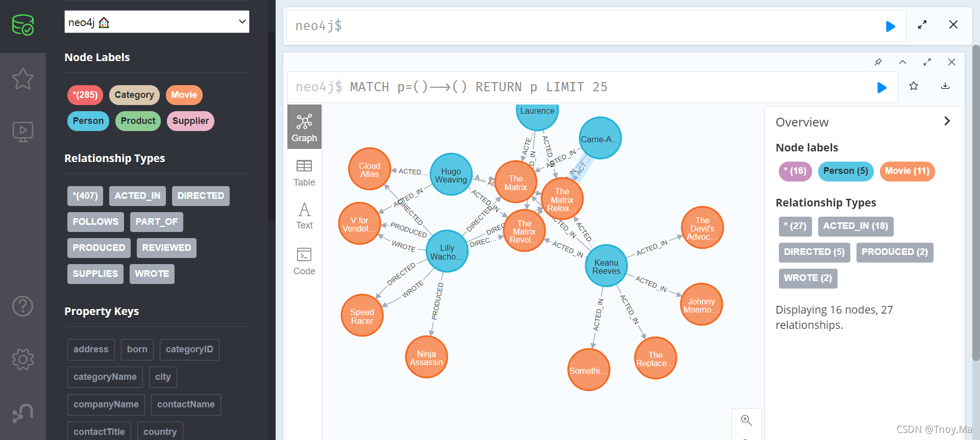
Task: Open the Help icon in the sidebar
Action: pos(23,306)
